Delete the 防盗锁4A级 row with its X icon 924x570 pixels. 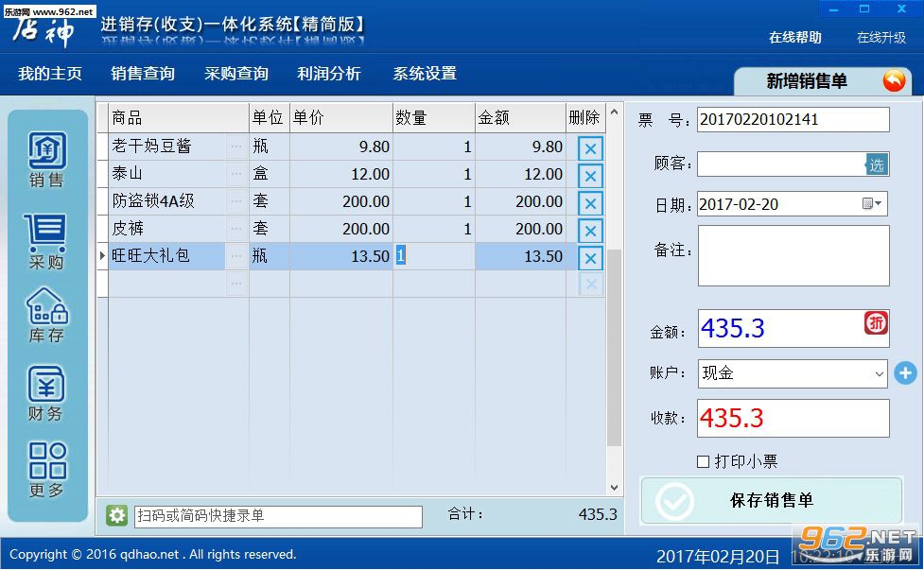coord(590,204)
